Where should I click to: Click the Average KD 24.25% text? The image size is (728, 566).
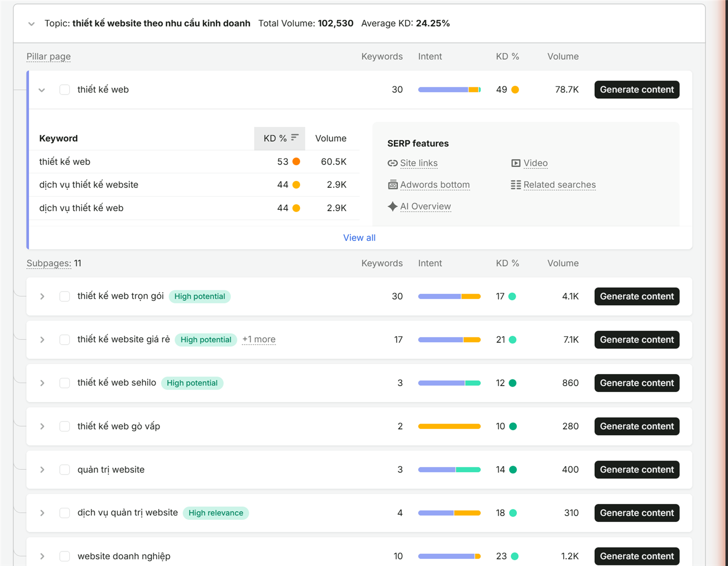click(x=406, y=23)
